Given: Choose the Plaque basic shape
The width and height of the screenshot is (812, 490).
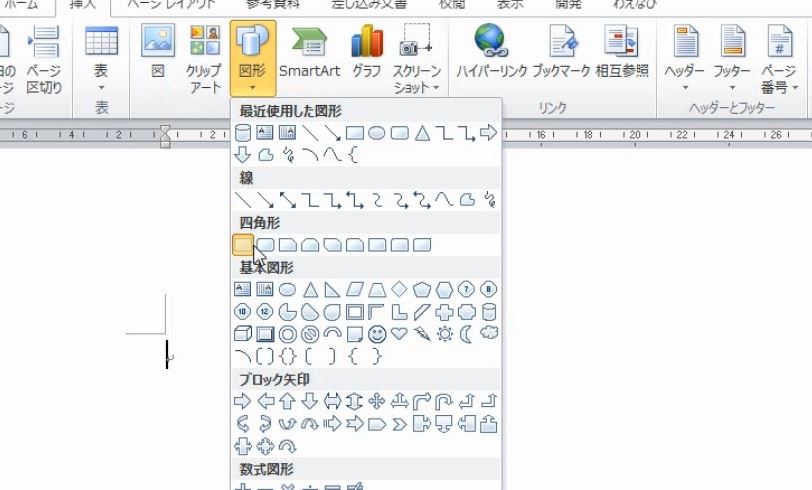Looking at the screenshot, I should coord(467,311).
